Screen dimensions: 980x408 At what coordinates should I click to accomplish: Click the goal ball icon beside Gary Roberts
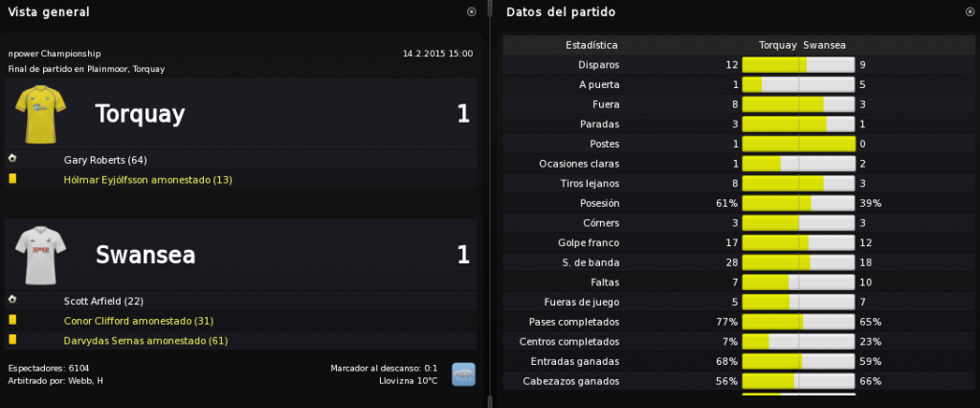click(11, 159)
